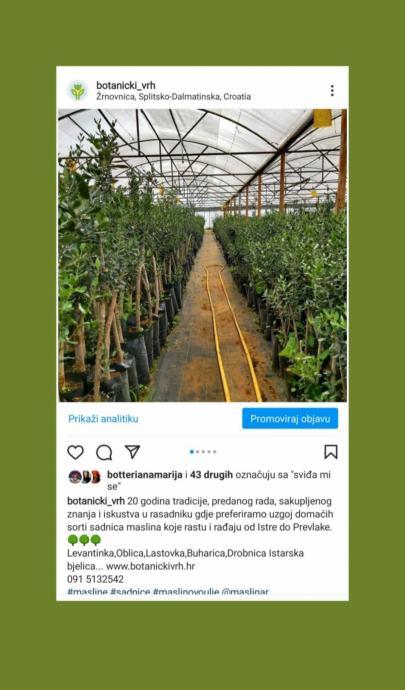Select second carousel dot indicator
405x690 pixels.
click(x=198, y=451)
